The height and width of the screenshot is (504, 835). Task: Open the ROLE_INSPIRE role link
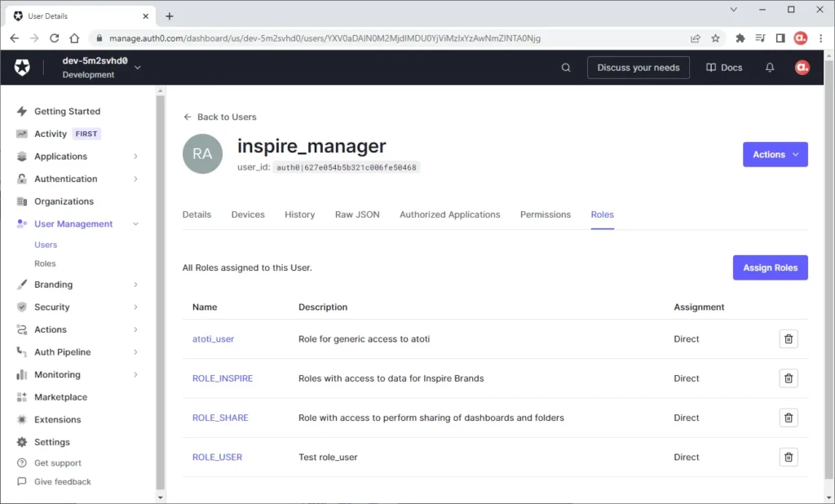coord(223,378)
